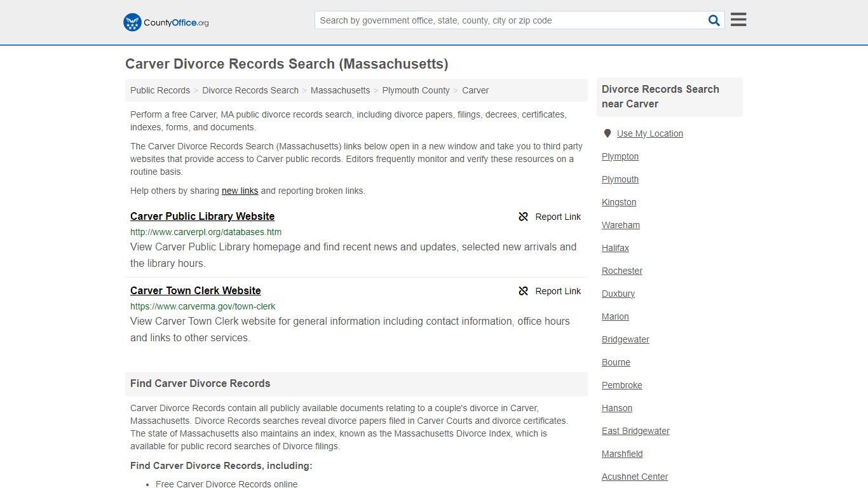Open Plymouth County breadcrumb
868x488 pixels.
(x=416, y=90)
